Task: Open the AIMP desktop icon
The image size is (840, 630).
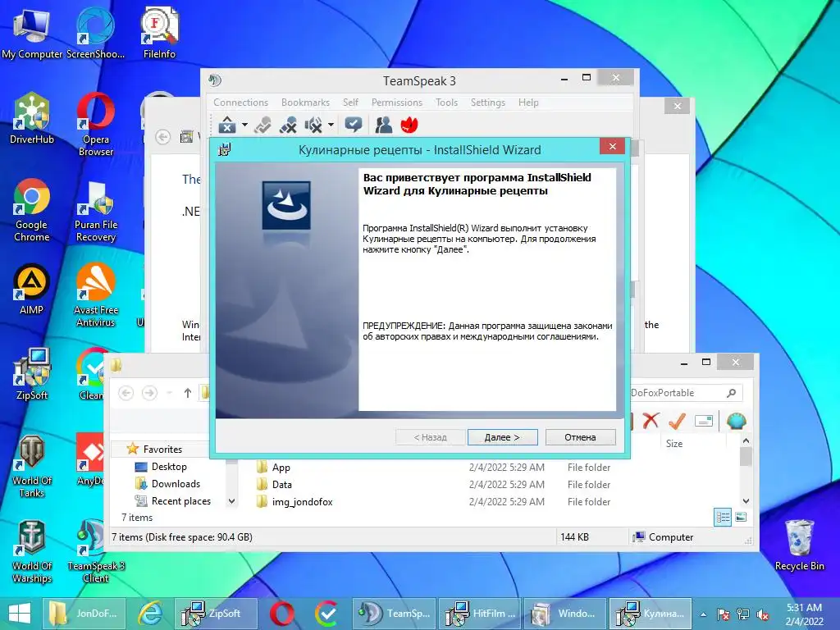Action: coord(32,290)
